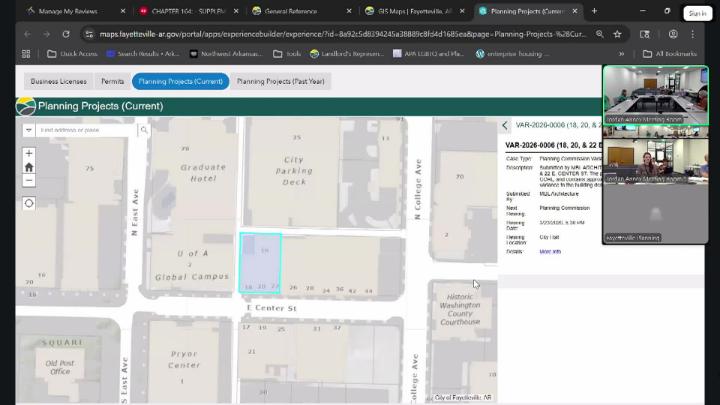Viewport: 720px width, 405px height.
Task: Click the Sign in button
Action: coord(698,13)
